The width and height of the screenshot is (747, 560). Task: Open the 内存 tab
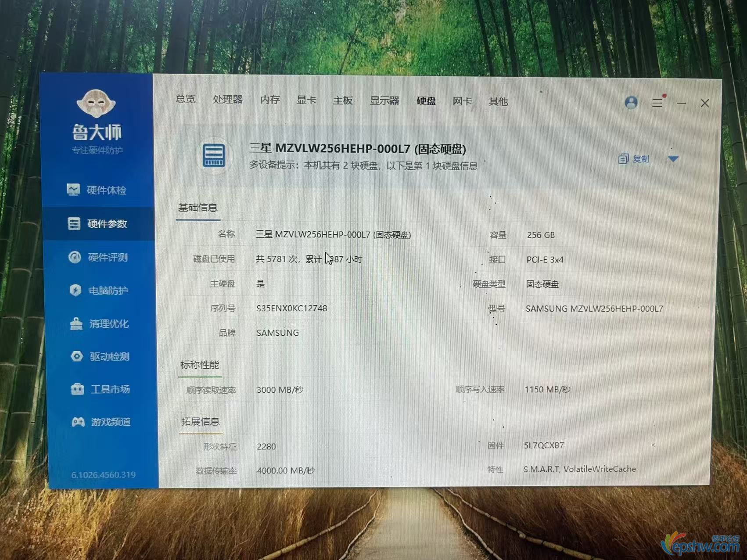(270, 100)
